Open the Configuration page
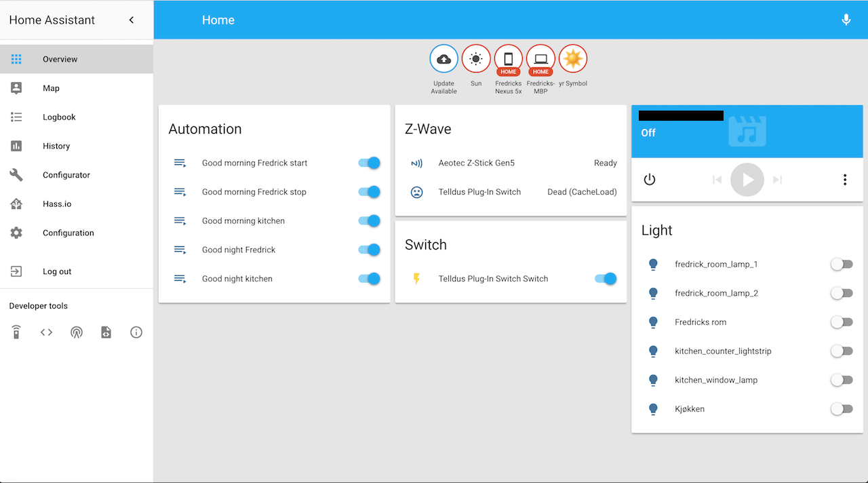Image resolution: width=868 pixels, height=483 pixels. point(77,233)
